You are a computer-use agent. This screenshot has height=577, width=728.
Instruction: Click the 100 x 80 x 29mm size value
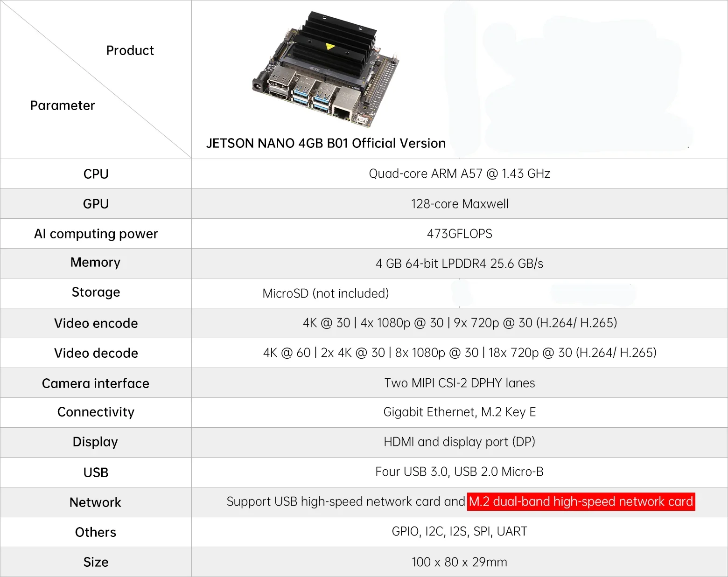[459, 562]
